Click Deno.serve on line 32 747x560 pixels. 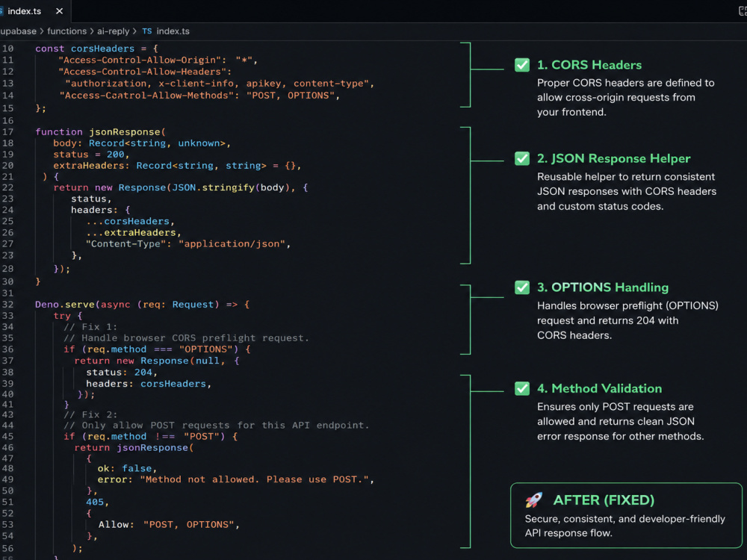65,305
